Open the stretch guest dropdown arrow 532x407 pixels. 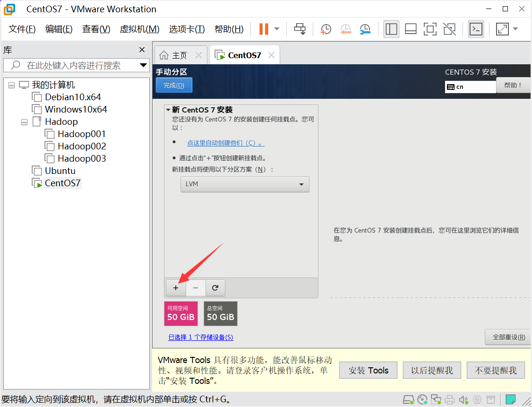[x=515, y=29]
